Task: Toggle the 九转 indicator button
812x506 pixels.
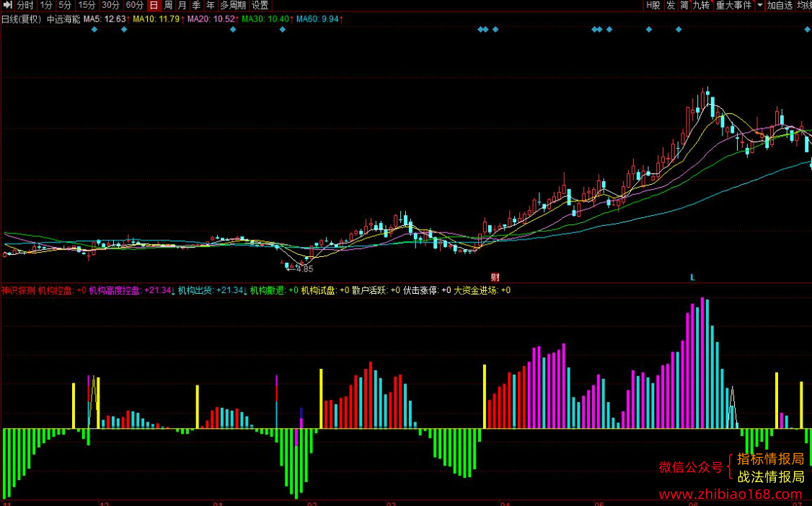Action: [x=701, y=5]
